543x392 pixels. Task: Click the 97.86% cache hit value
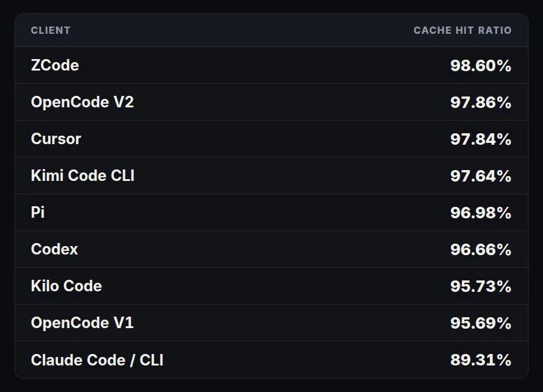pyautogui.click(x=481, y=103)
